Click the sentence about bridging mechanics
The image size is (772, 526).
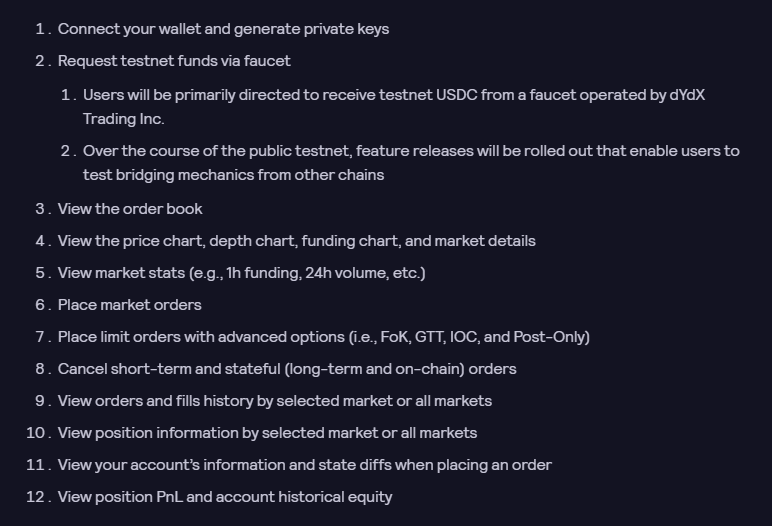click(x=411, y=163)
